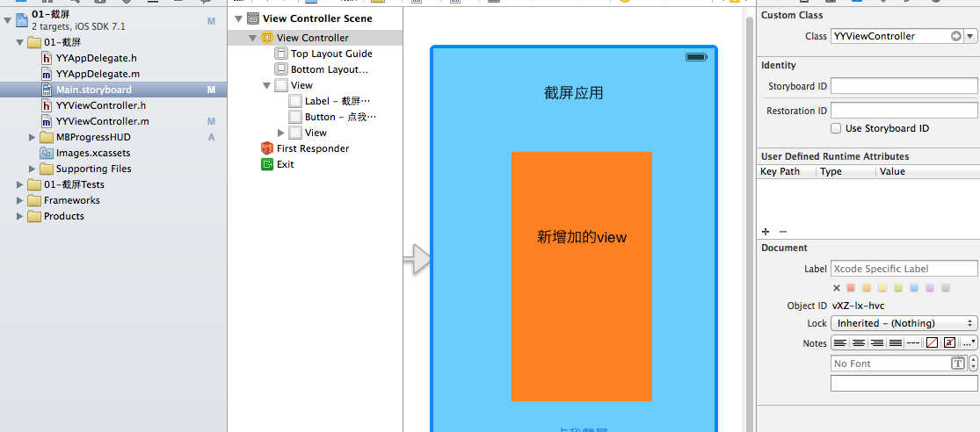
Task: Center align notes text
Action: tap(859, 342)
